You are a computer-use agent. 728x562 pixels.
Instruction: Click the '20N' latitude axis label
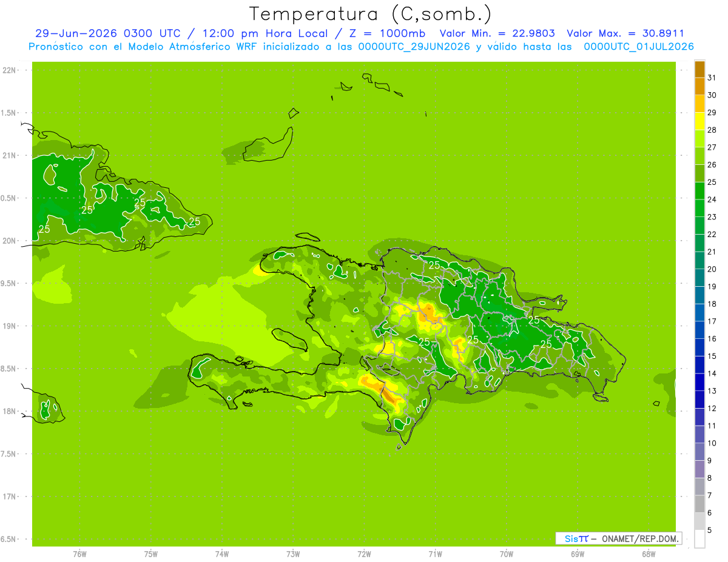point(10,241)
